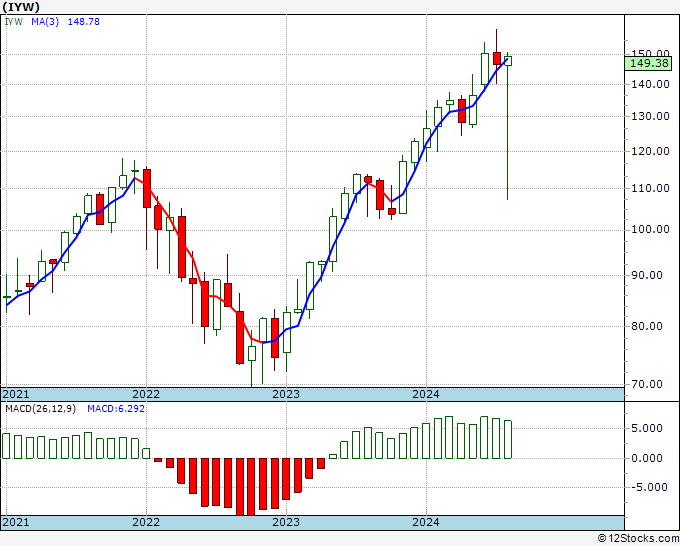Click the MACD:6.292 value label
Viewport: 680px width, 546px height.
pyautogui.click(x=116, y=409)
